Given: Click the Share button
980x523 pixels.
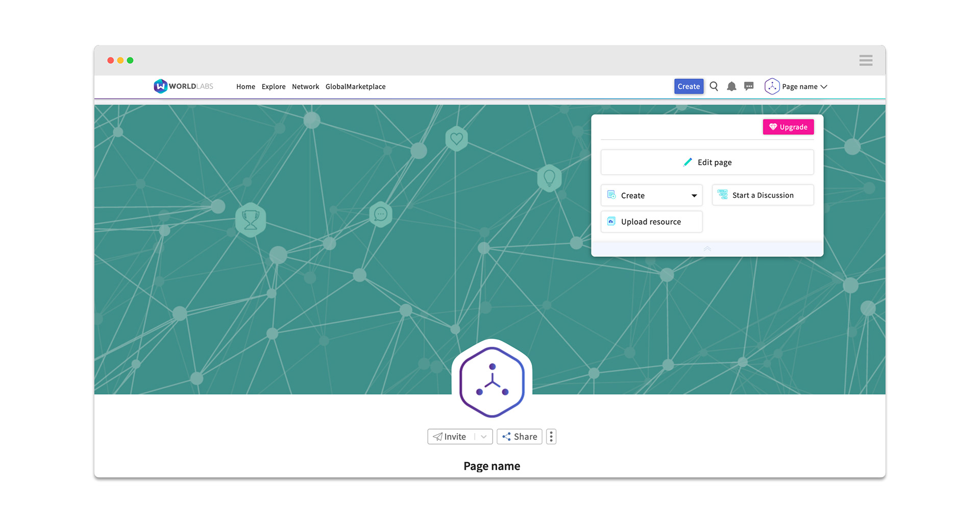Looking at the screenshot, I should point(519,437).
